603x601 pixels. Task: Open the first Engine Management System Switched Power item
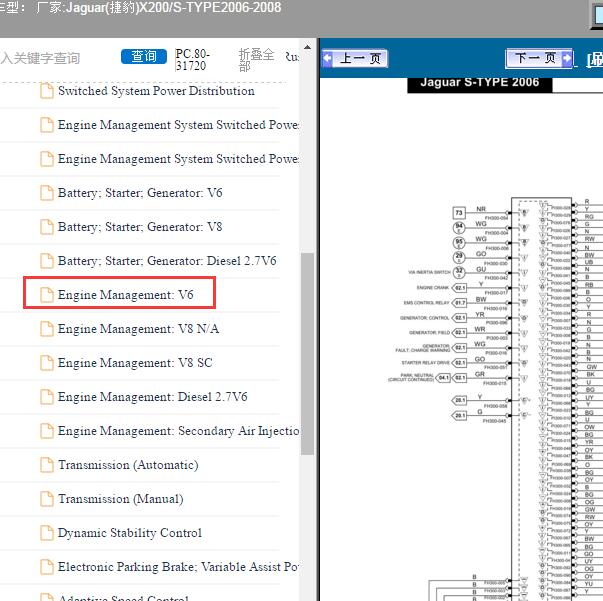pyautogui.click(x=178, y=125)
